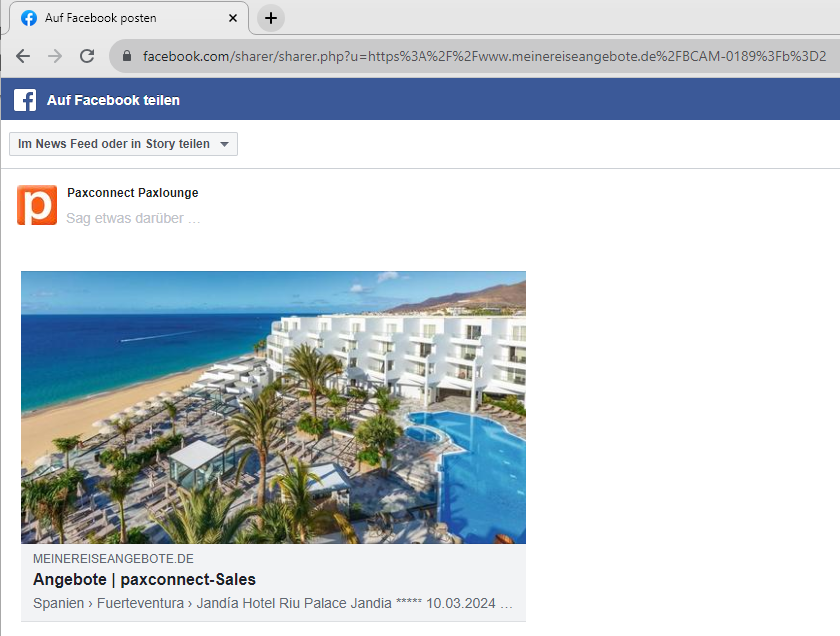The height and width of the screenshot is (636, 840).
Task: Open 'Im News Feed oder in Story teilen' dropdown
Action: [x=123, y=144]
